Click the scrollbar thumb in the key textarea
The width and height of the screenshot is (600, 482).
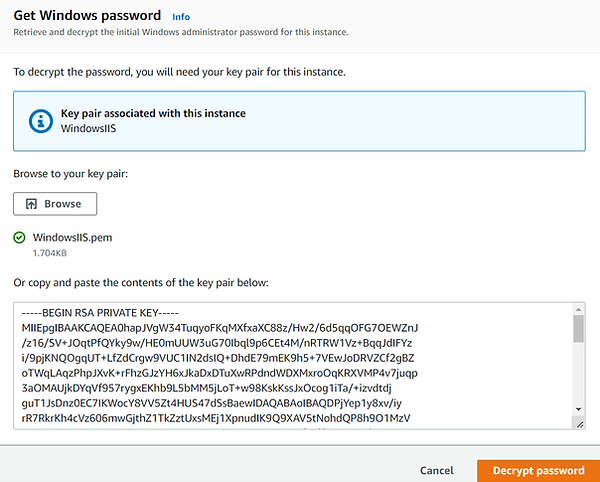click(x=578, y=329)
